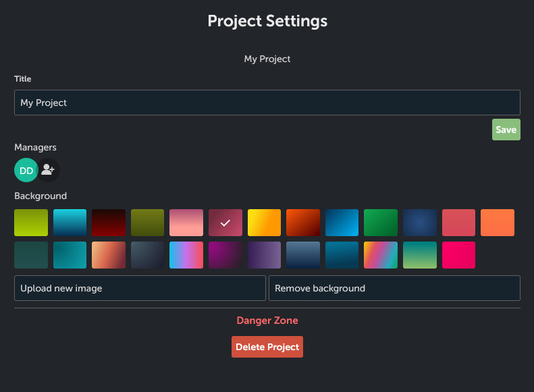Select the hot pink background
The width and height of the screenshot is (534, 392).
pyautogui.click(x=459, y=255)
